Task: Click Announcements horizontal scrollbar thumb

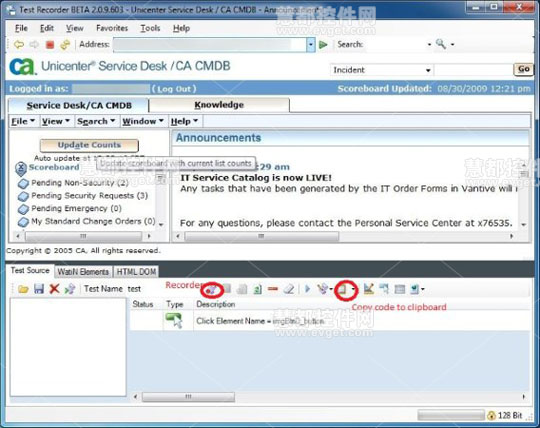Action: pyautogui.click(x=261, y=236)
